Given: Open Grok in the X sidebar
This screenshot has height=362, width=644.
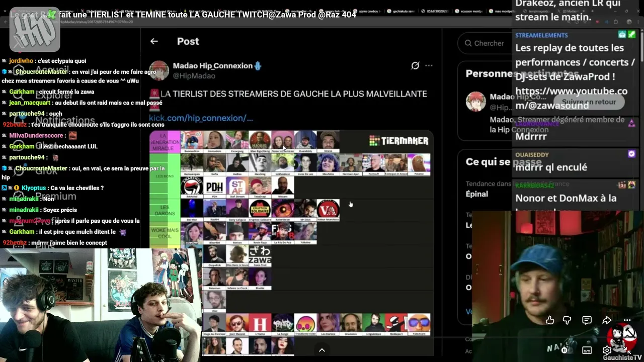Looking at the screenshot, I should (x=47, y=171).
